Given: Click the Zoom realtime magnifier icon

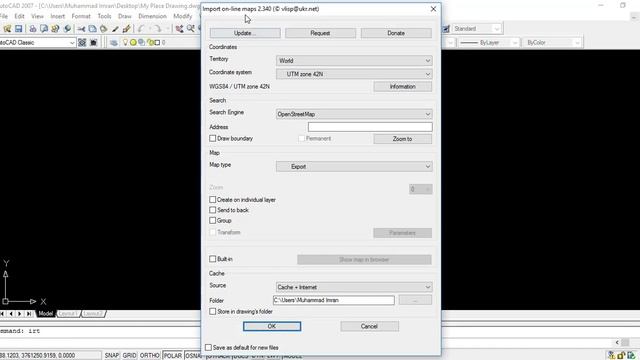Looking at the screenshot, I should point(191,29).
